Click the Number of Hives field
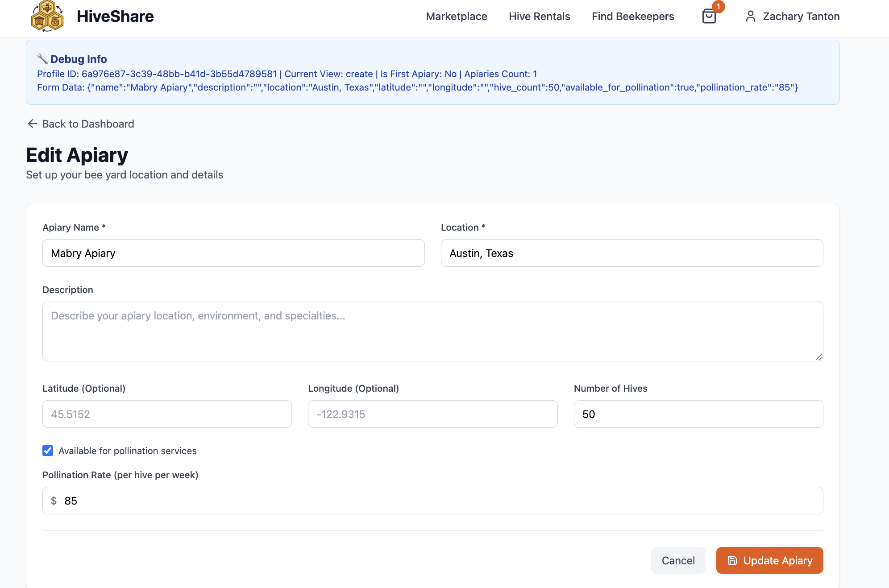The width and height of the screenshot is (889, 588). pyautogui.click(x=698, y=414)
